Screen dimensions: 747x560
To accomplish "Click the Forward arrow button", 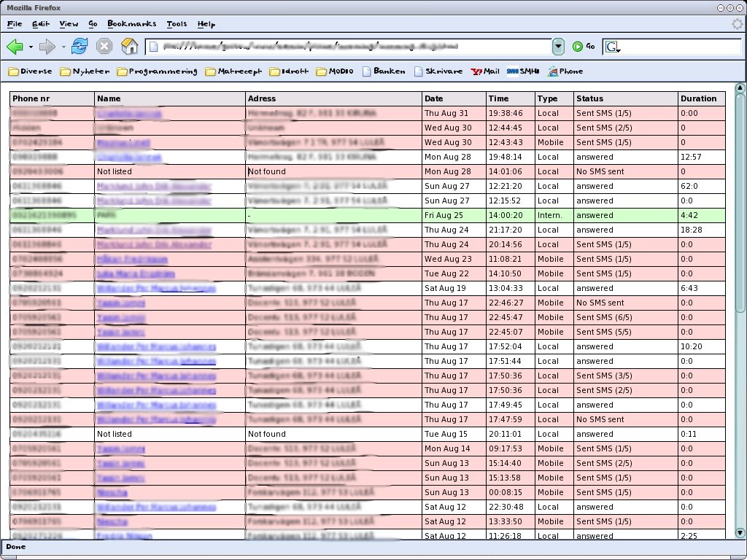I will [47, 47].
